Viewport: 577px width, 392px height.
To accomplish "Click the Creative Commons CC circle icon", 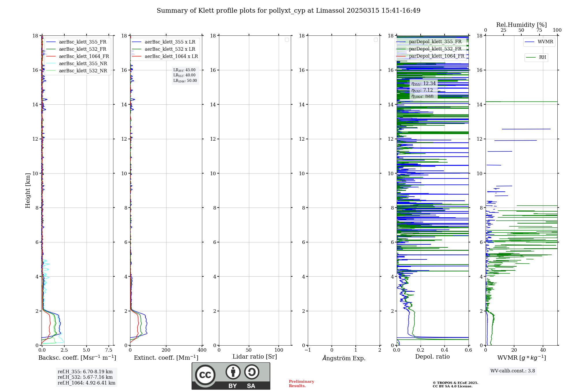I will pyautogui.click(x=205, y=375).
